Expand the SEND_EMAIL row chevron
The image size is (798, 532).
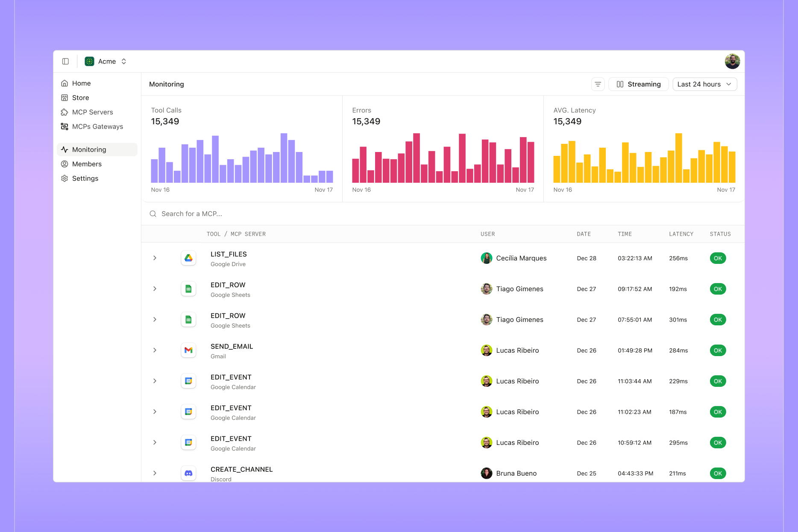click(x=155, y=350)
